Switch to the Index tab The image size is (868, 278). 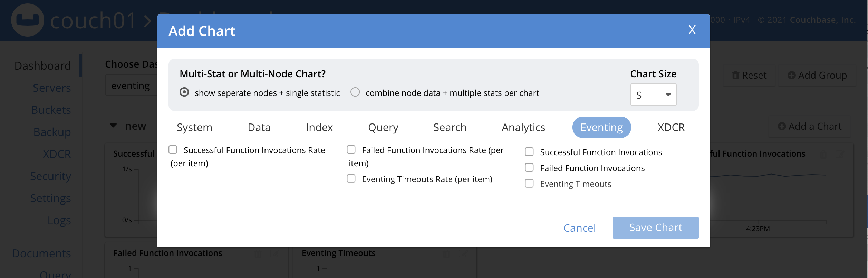click(319, 127)
